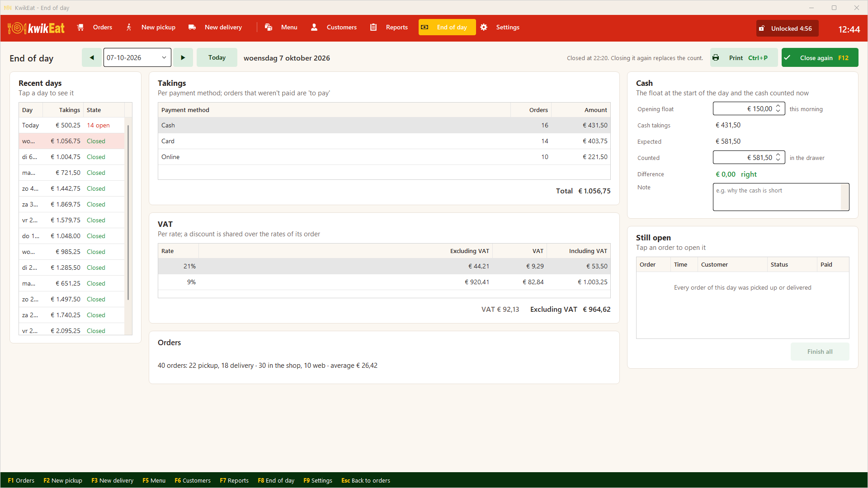Screen dimensions: 868x488
Task: Open the Orders tab
Action: coord(95,28)
